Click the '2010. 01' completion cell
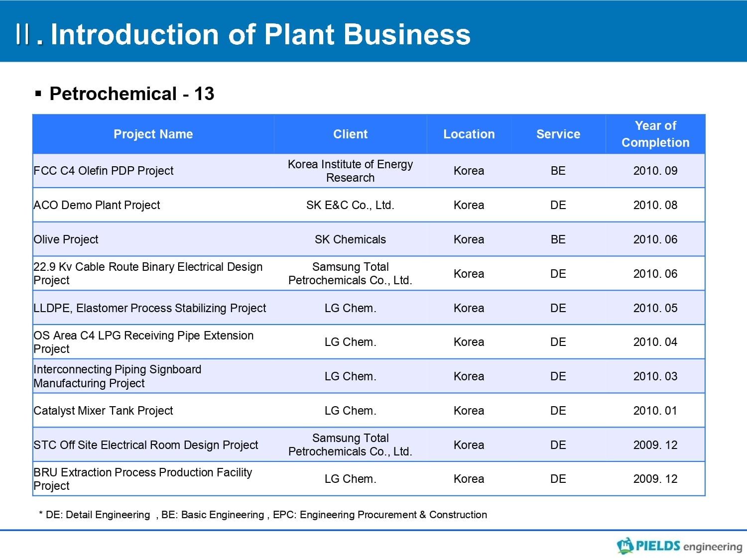The image size is (747, 560). coord(655,411)
